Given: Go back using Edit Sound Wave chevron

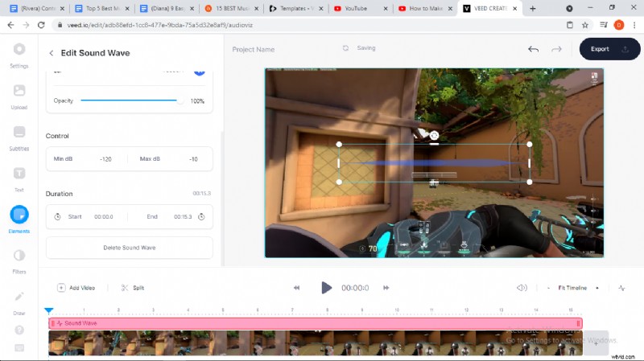Looking at the screenshot, I should pos(52,53).
